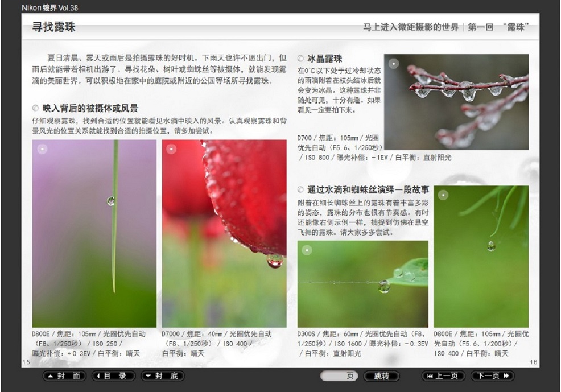Click zoom circle icon on floating dewdrop photo
The image size is (561, 392).
pos(443,195)
